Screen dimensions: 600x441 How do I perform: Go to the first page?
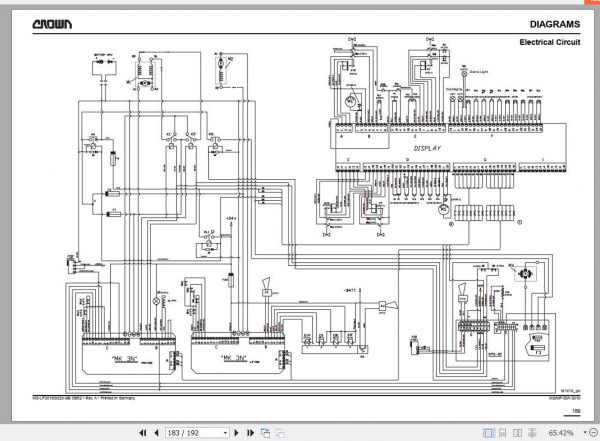pyautogui.click(x=143, y=433)
